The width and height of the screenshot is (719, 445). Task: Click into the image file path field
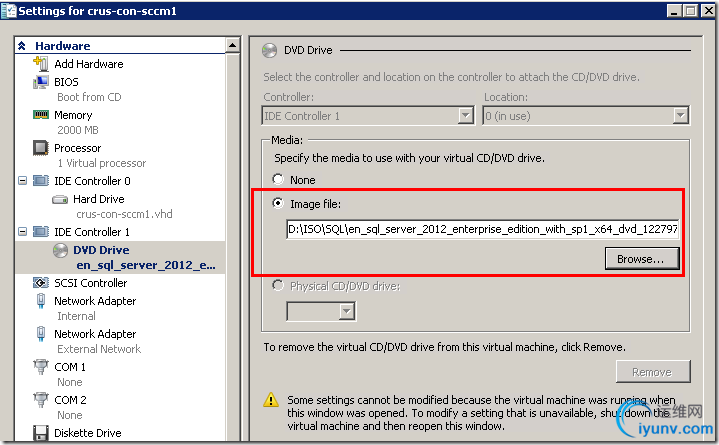[482, 229]
